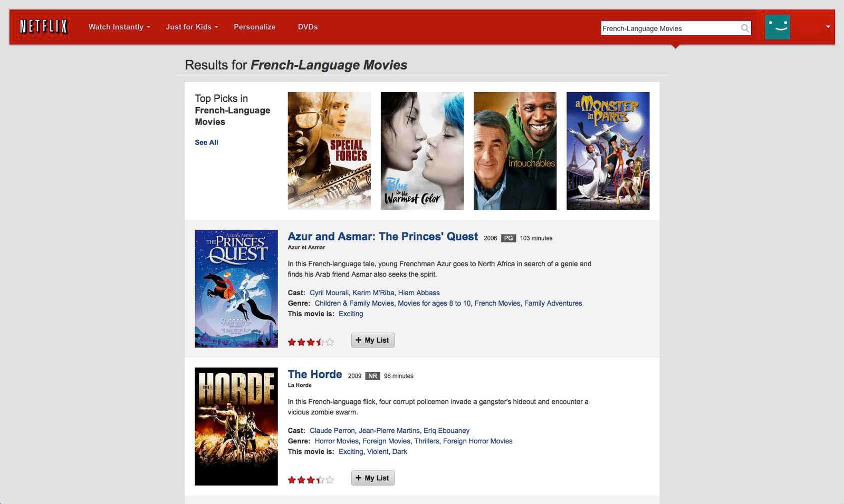The width and height of the screenshot is (844, 504).
Task: Open A Monster in Paris poster
Action: (x=608, y=151)
